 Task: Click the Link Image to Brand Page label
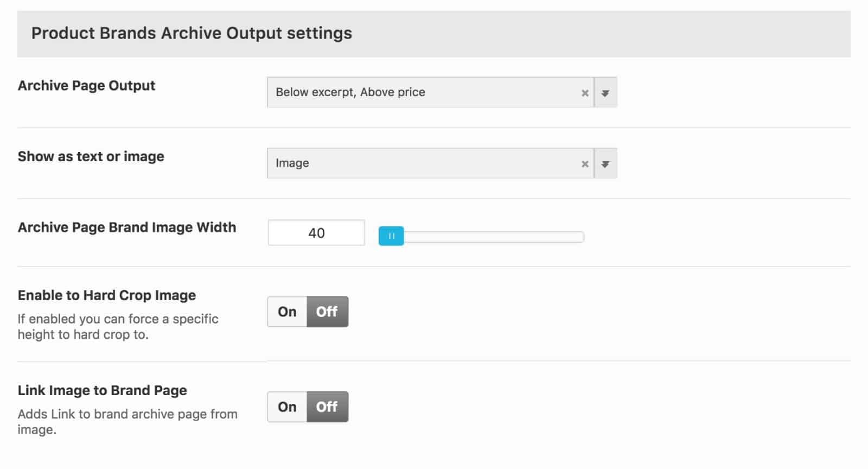tap(102, 390)
